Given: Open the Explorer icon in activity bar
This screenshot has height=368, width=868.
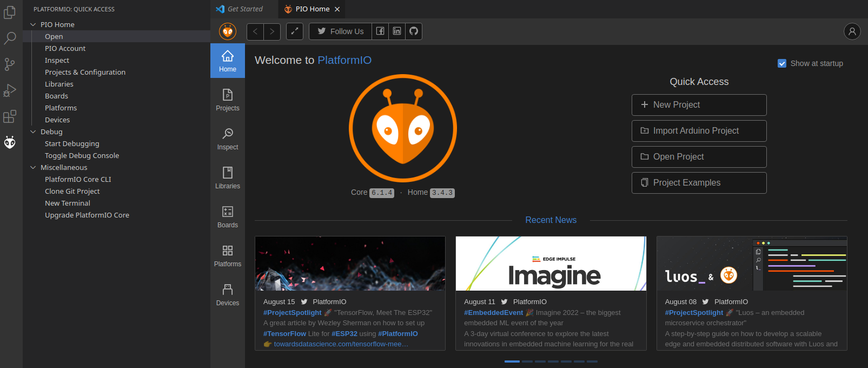Looking at the screenshot, I should point(10,12).
